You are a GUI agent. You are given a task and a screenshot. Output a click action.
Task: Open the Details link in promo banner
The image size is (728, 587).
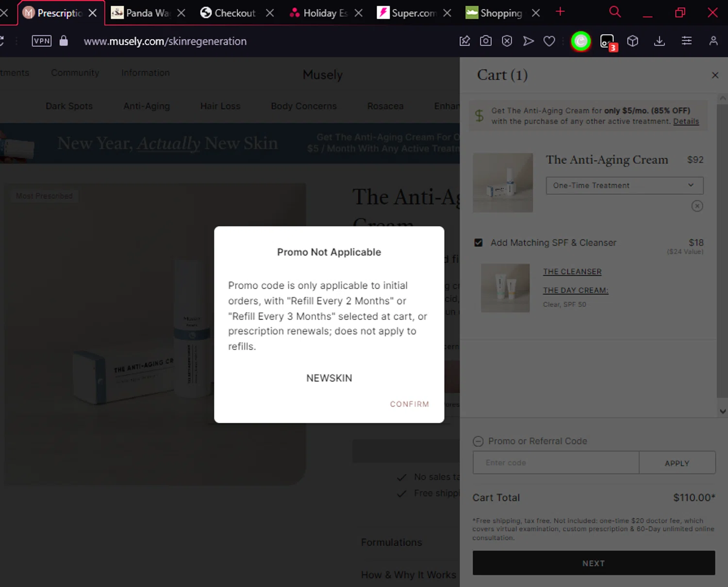pos(686,121)
